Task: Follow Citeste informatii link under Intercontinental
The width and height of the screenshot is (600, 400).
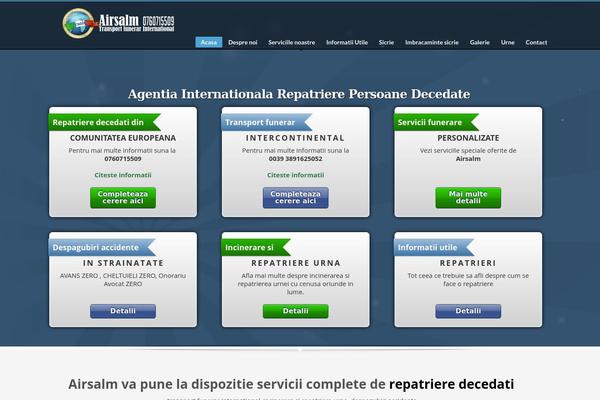Action: click(296, 174)
